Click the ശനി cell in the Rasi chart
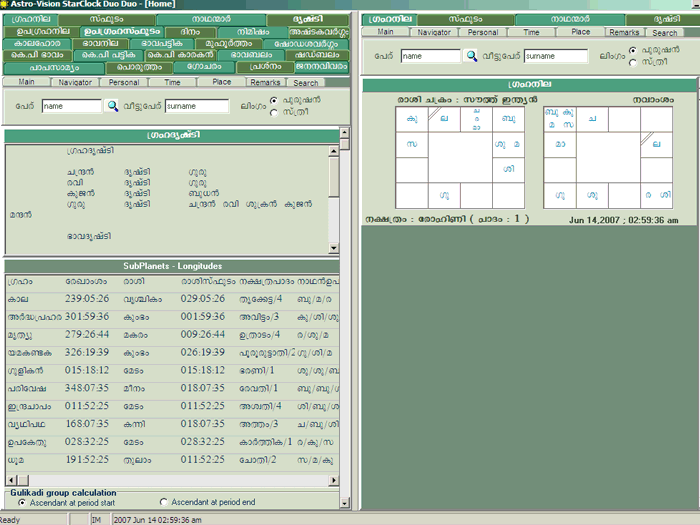 coord(509,169)
